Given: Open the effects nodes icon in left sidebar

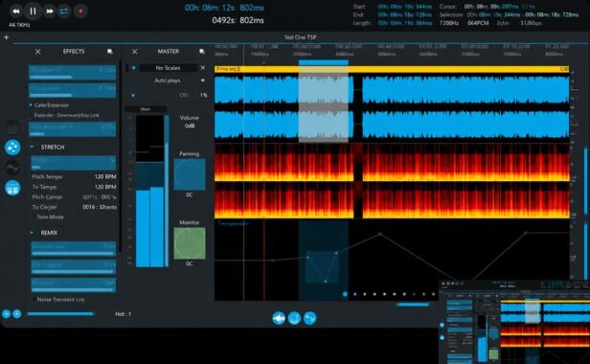Looking at the screenshot, I should point(12,148).
